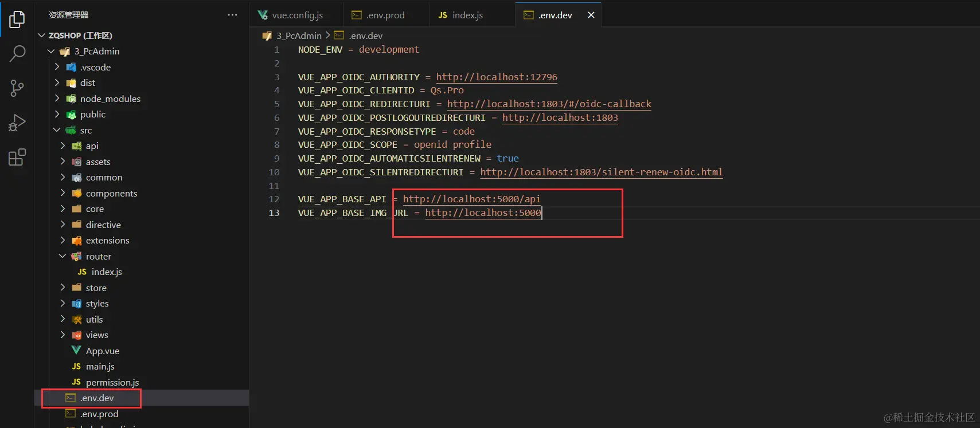Open the Explorer activity bar icon

coord(17,19)
